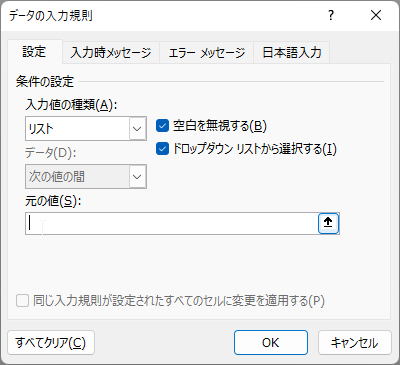Uncheck ドロップダウン リストから選択する

click(162, 149)
